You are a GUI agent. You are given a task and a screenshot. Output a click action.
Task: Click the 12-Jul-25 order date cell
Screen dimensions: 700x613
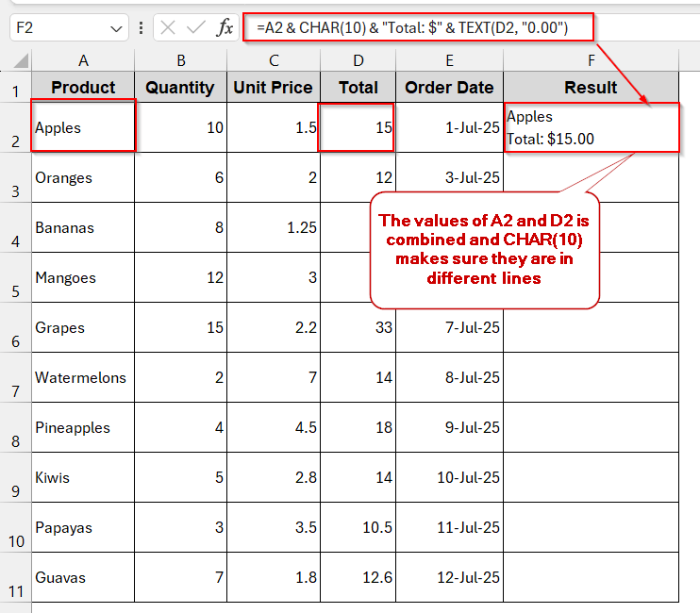click(x=449, y=577)
